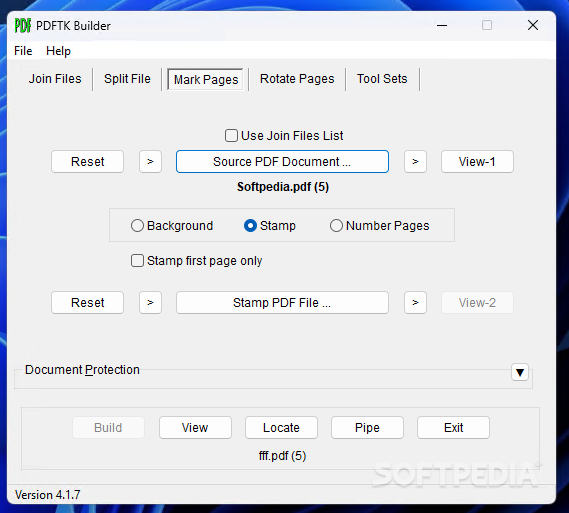Click the Stamp PDF File button
This screenshot has height=513, width=569.
pyautogui.click(x=282, y=303)
